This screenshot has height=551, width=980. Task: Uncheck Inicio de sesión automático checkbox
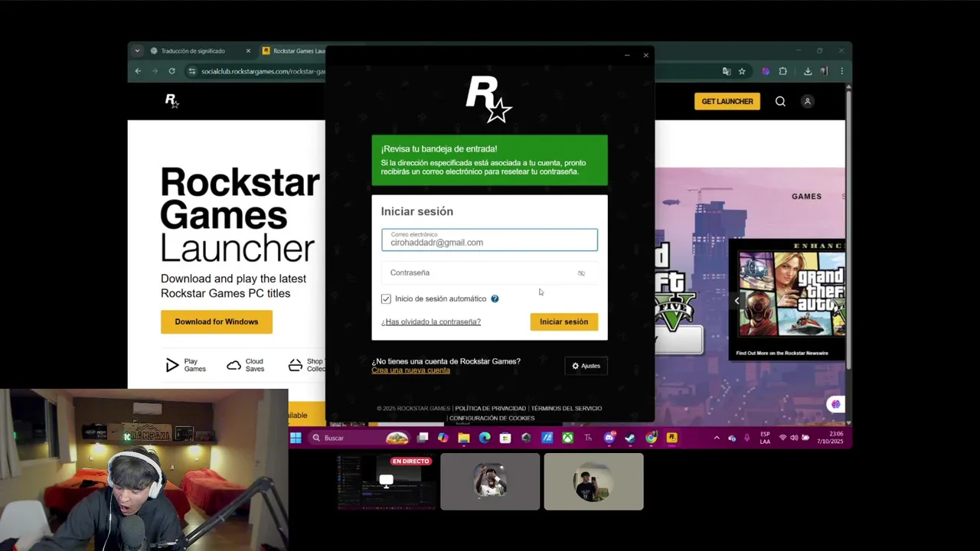(x=386, y=298)
